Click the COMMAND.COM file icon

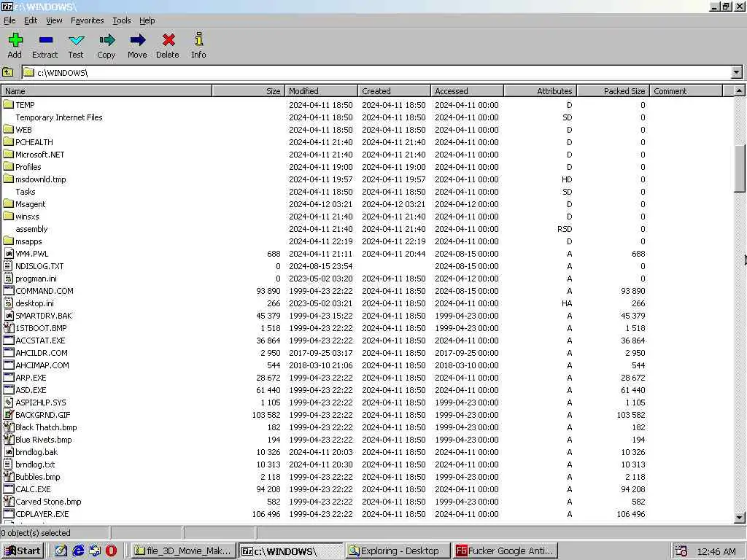pyautogui.click(x=8, y=290)
